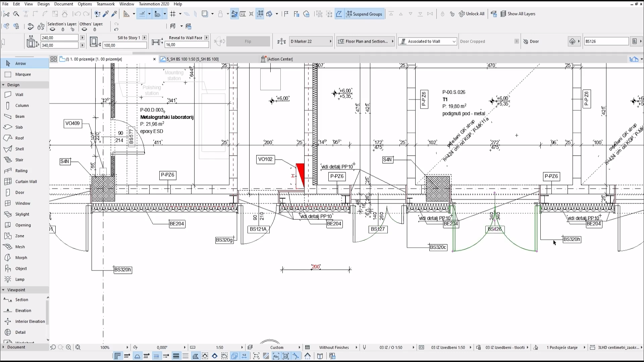Open the Twinmotion 2020 menu
The image size is (644, 362).
tap(154, 4)
